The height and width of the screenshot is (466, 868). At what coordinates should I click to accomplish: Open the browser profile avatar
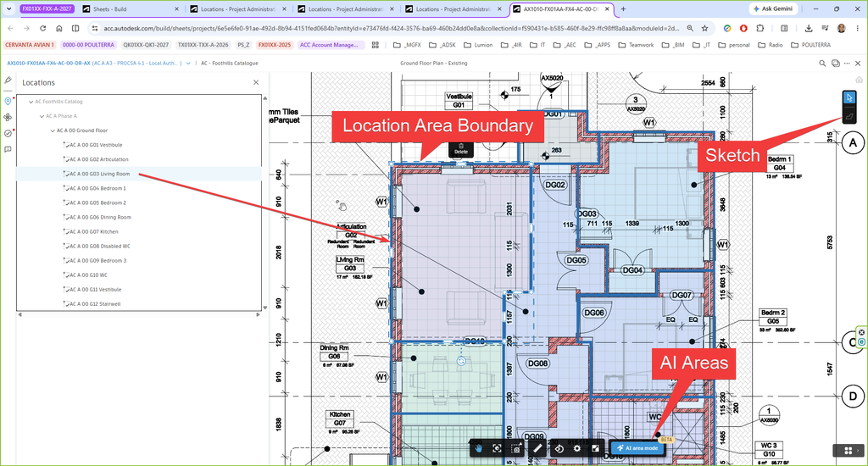[842, 28]
